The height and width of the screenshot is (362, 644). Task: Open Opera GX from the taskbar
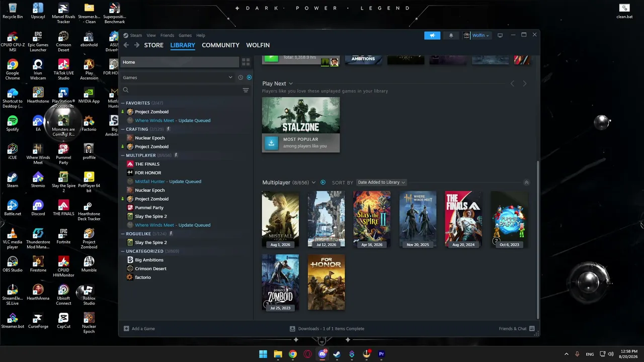307,354
